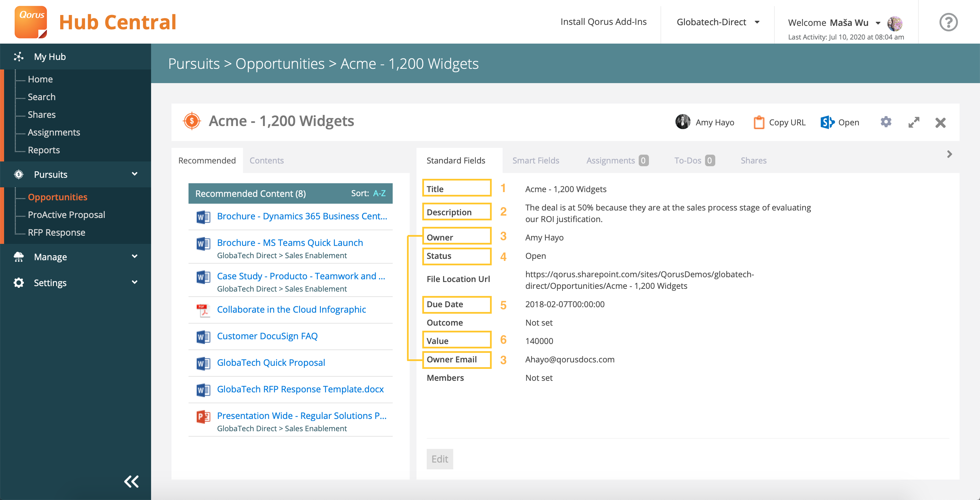Open the opportunity settings gear
The image size is (980, 500).
[886, 122]
